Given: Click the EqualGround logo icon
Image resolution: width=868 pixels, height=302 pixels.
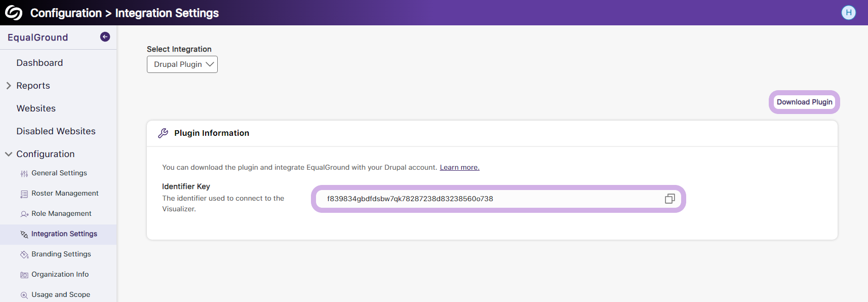Looking at the screenshot, I should (x=14, y=13).
